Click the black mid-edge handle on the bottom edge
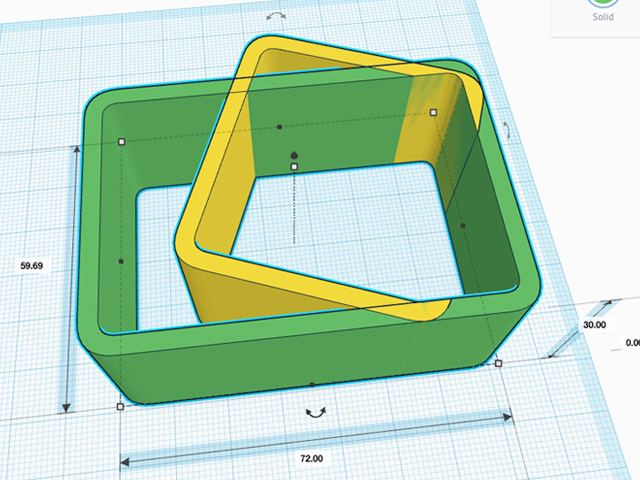Viewport: 640px width, 480px height. tap(312, 384)
